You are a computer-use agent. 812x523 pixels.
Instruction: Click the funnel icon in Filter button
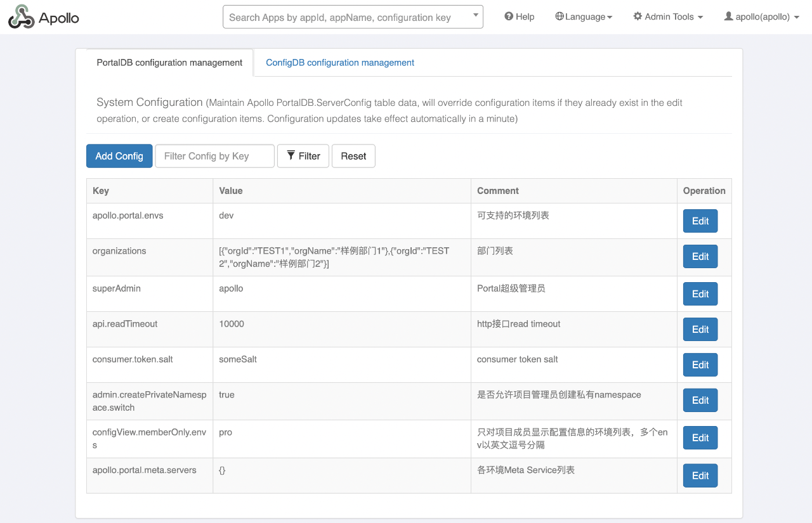pos(291,155)
